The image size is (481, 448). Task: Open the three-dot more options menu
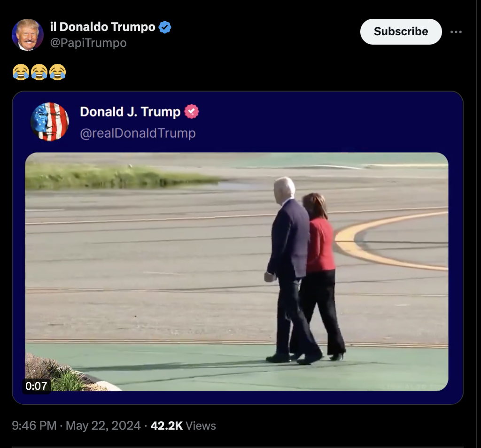(x=456, y=32)
